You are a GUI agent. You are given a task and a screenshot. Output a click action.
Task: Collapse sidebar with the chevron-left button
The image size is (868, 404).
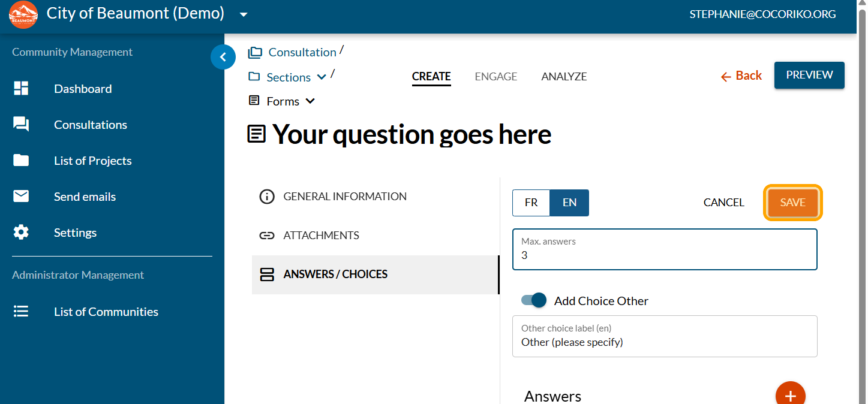223,57
